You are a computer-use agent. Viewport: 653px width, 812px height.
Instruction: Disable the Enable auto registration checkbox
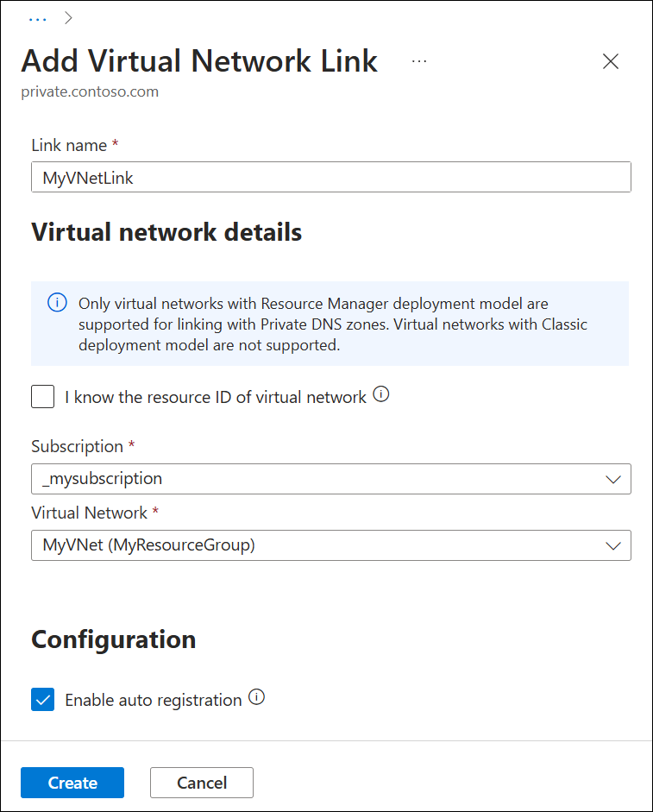click(x=42, y=699)
